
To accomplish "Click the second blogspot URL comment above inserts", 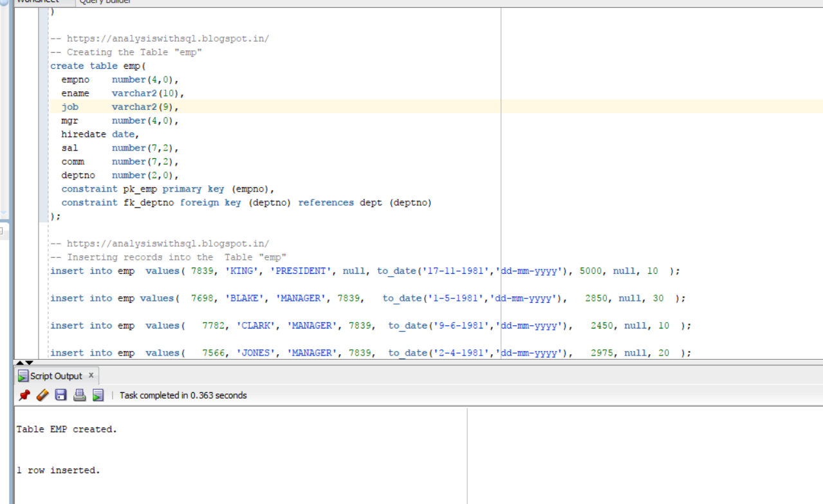I will pos(160,244).
